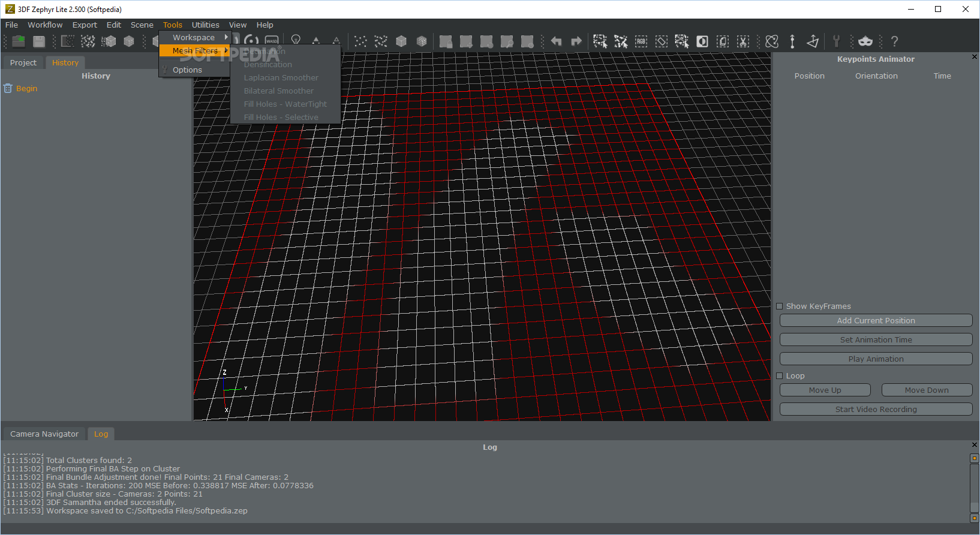The image size is (980, 535).
Task: Click the orbit rotation gizmo icon
Action: click(772, 41)
